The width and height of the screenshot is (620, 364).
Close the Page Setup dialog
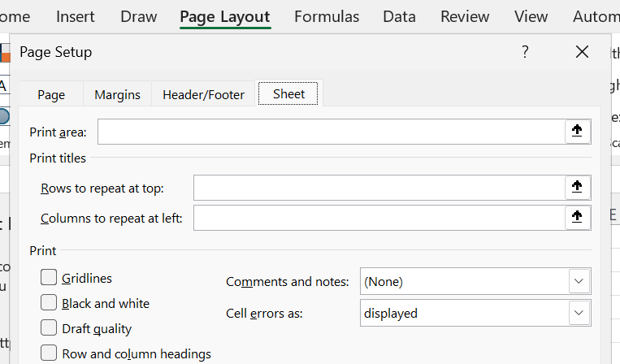coord(582,52)
